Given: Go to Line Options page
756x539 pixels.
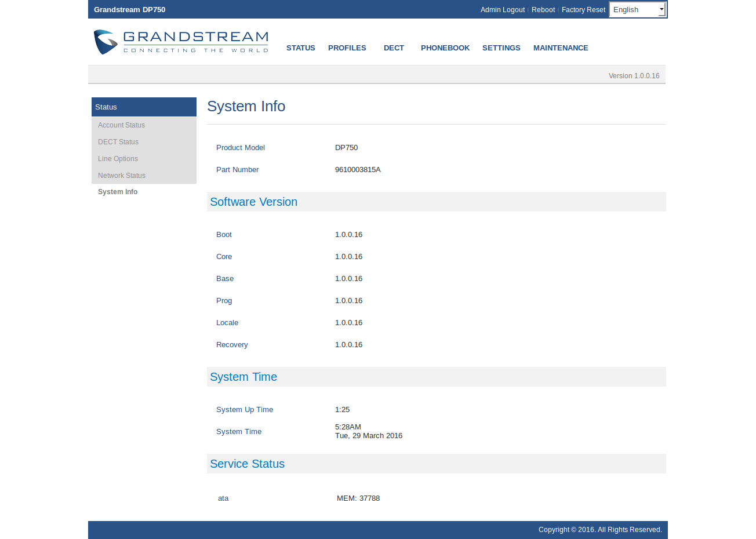Looking at the screenshot, I should pyautogui.click(x=118, y=159).
